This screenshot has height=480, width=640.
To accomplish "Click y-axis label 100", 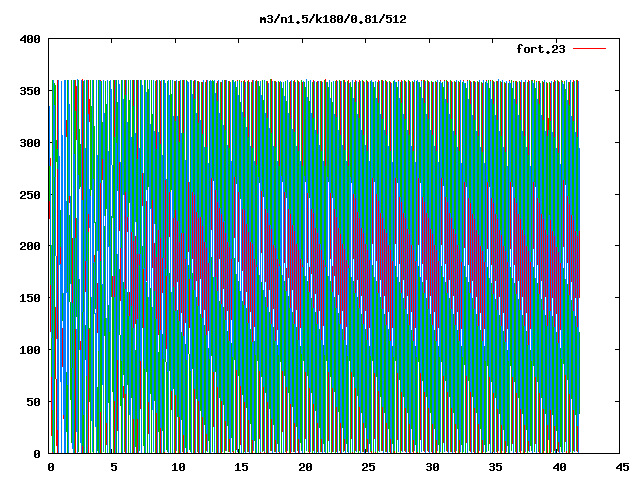I will (x=30, y=350).
